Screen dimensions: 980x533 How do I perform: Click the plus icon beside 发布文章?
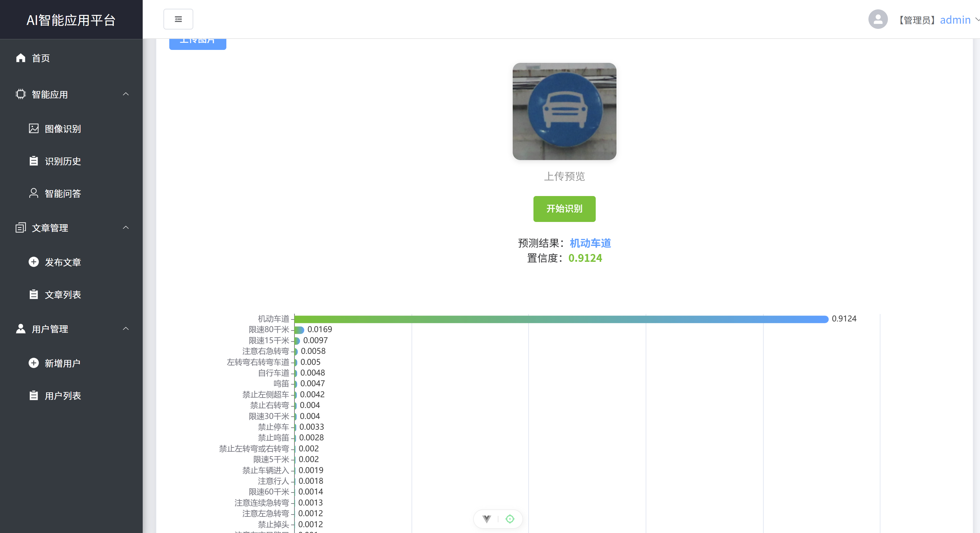click(x=33, y=262)
